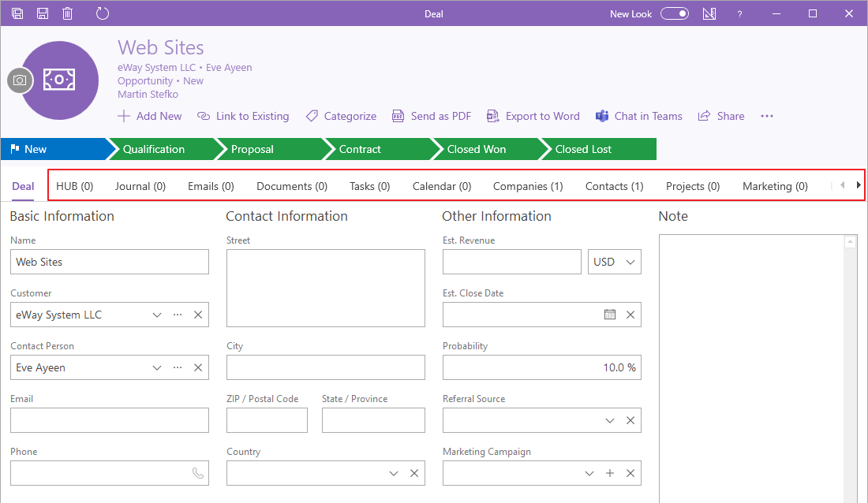This screenshot has width=868, height=503.
Task: Click Send as PDF
Action: tap(432, 116)
